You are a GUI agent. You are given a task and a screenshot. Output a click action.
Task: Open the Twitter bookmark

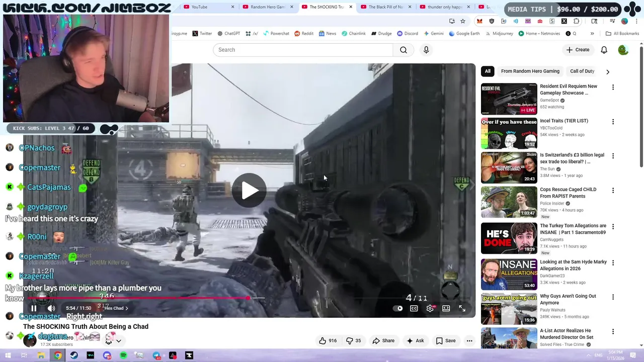[202, 34]
